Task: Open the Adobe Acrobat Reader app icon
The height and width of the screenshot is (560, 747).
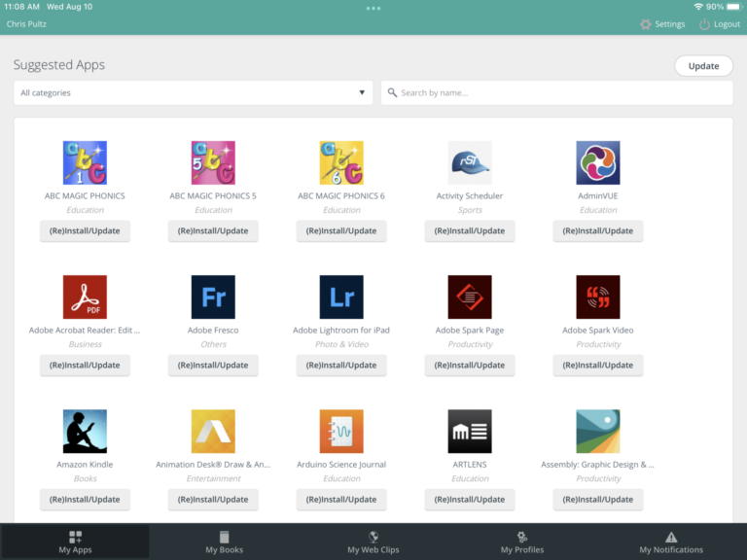Action: (85, 297)
